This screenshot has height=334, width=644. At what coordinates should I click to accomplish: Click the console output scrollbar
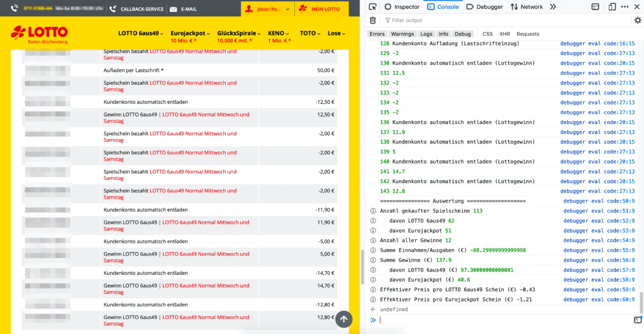tap(641, 303)
